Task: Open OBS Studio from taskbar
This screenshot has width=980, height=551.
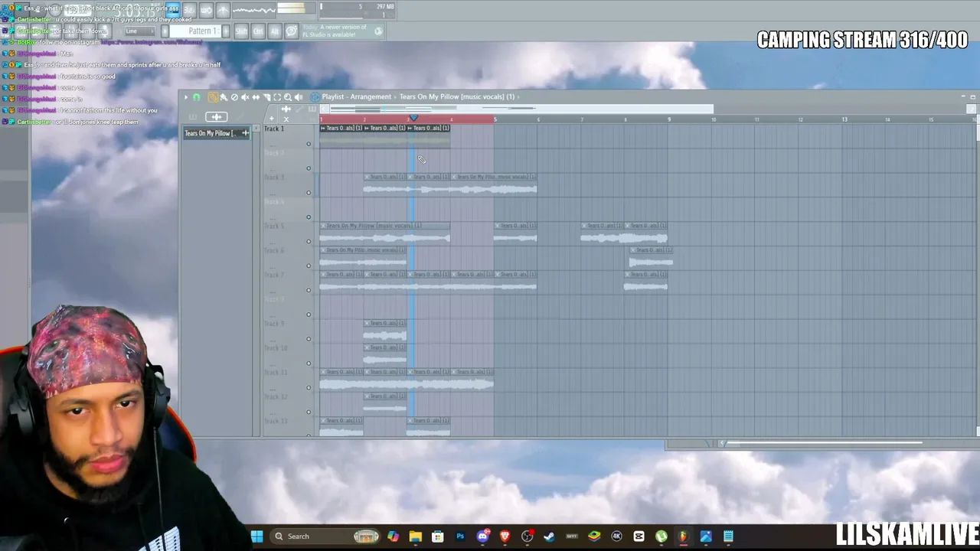Action: [x=527, y=536]
